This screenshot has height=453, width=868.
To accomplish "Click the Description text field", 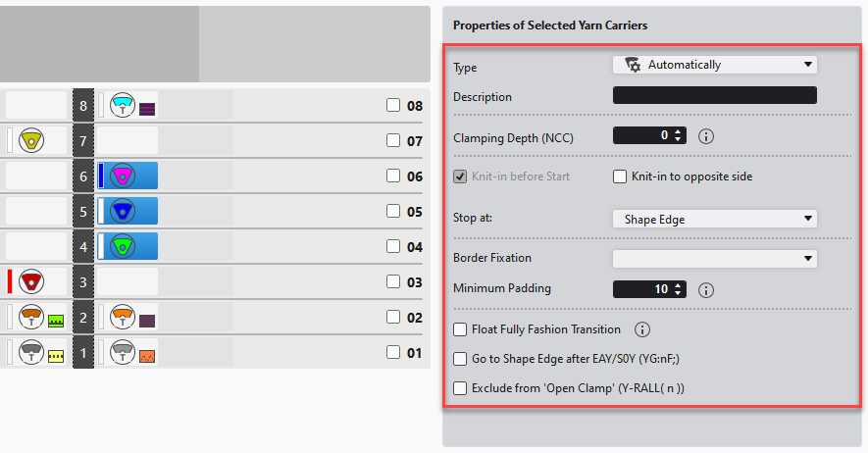I will (x=715, y=96).
